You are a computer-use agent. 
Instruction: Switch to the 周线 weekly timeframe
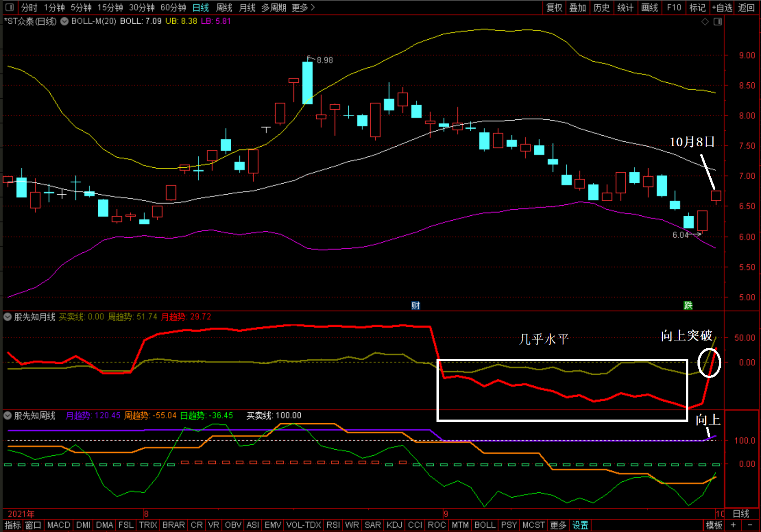[x=224, y=8]
